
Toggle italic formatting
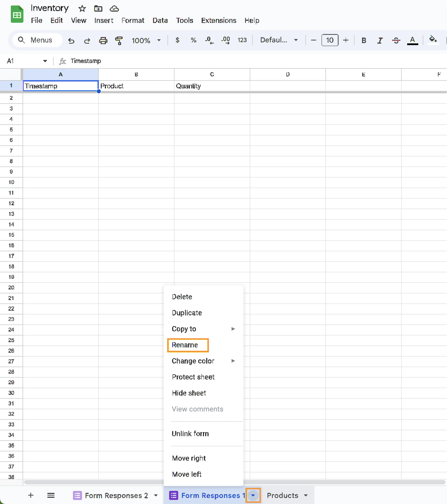pyautogui.click(x=380, y=40)
